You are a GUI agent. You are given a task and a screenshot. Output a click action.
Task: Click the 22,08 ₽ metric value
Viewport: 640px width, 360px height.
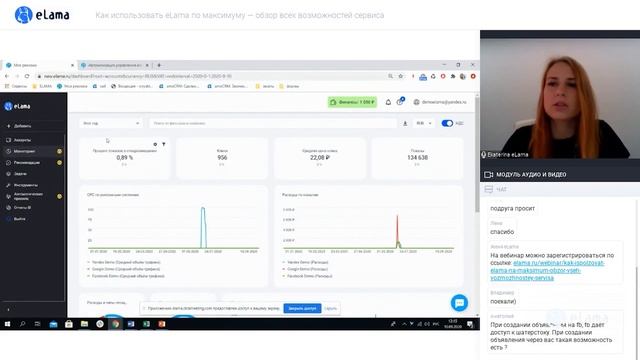[x=320, y=158]
